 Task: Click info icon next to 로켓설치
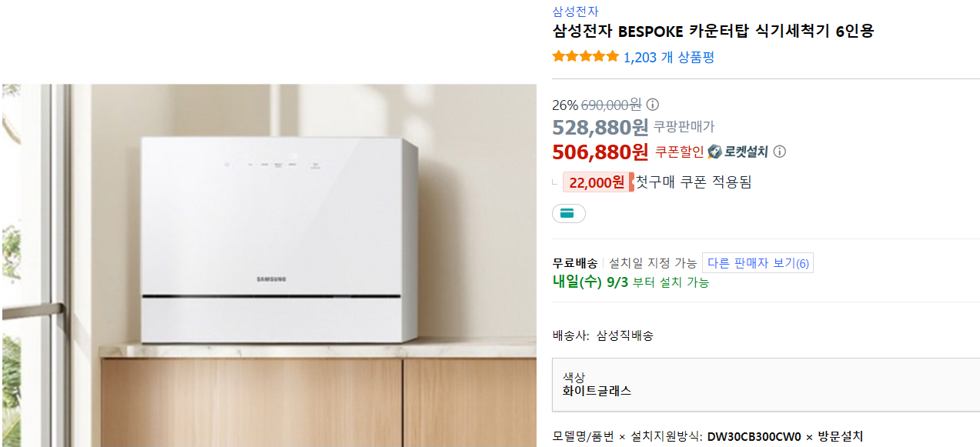pyautogui.click(x=779, y=152)
